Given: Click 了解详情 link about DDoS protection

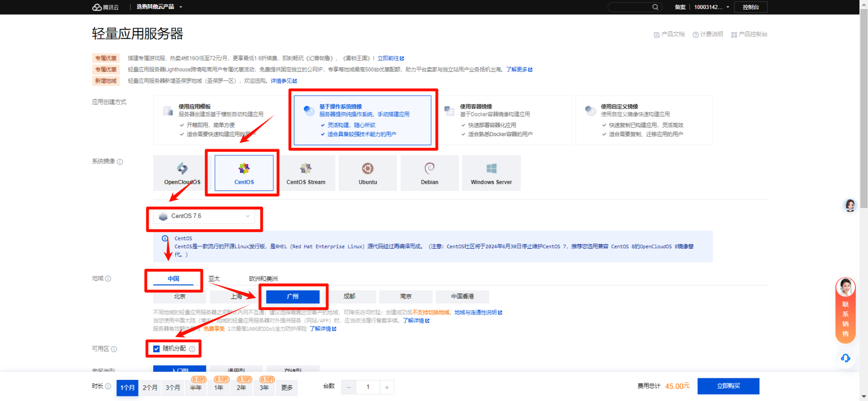Looking at the screenshot, I should click(x=323, y=329).
